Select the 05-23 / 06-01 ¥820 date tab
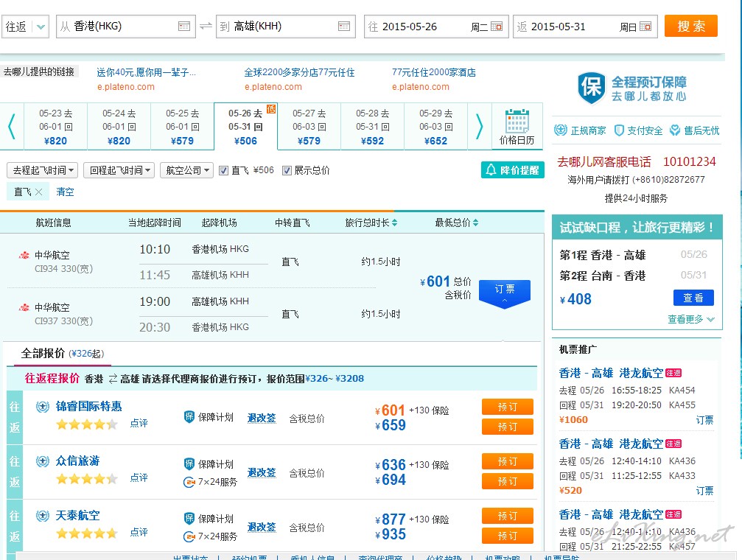Viewport: 742px width, 560px height. [x=56, y=127]
